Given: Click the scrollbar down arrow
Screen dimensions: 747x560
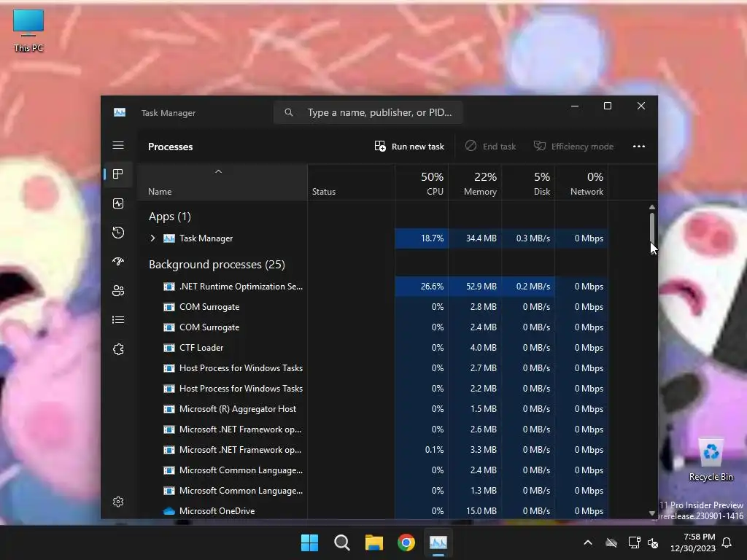Looking at the screenshot, I should [652, 513].
